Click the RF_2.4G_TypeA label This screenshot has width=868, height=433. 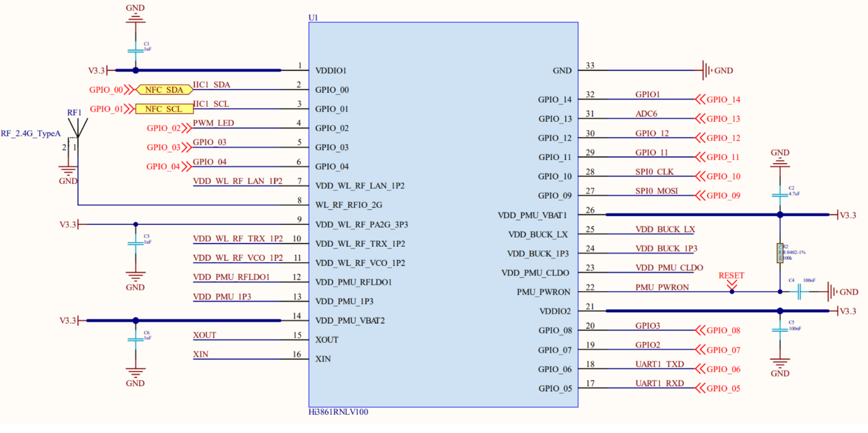[x=30, y=134]
